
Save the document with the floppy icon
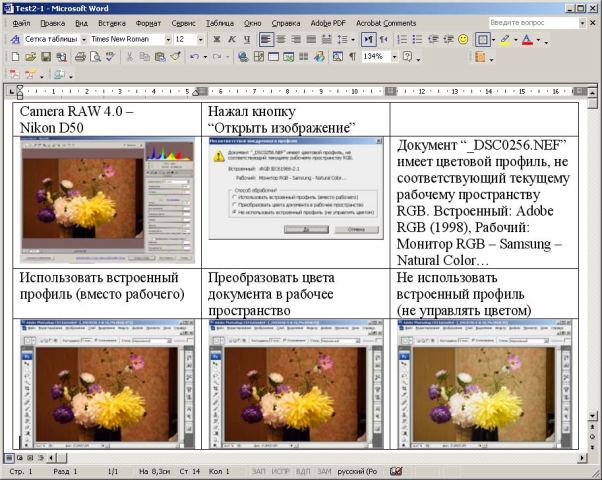click(46, 57)
